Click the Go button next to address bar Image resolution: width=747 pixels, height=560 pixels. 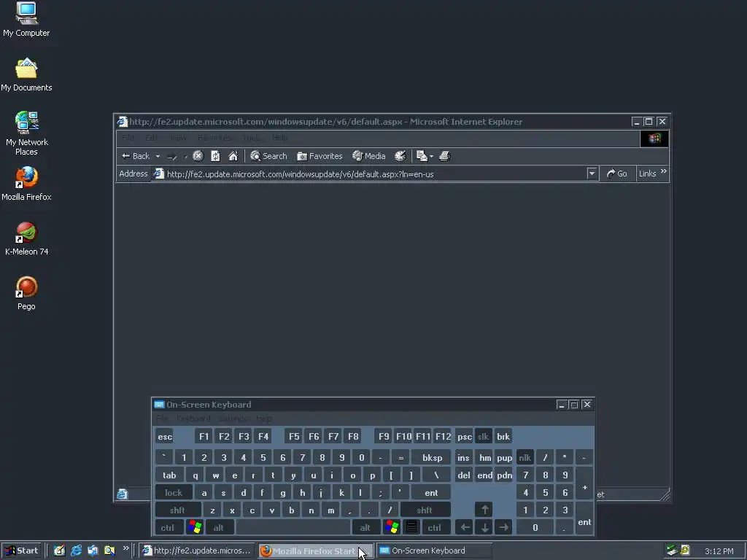point(617,174)
